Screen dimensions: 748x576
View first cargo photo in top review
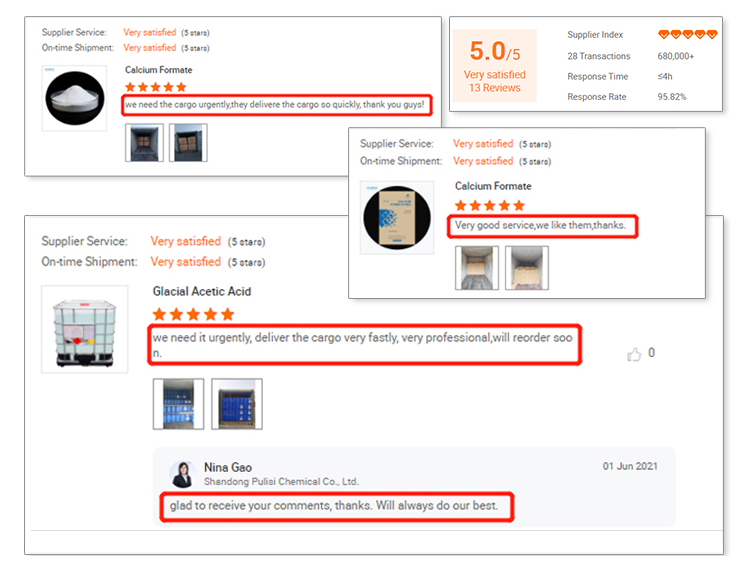click(144, 143)
